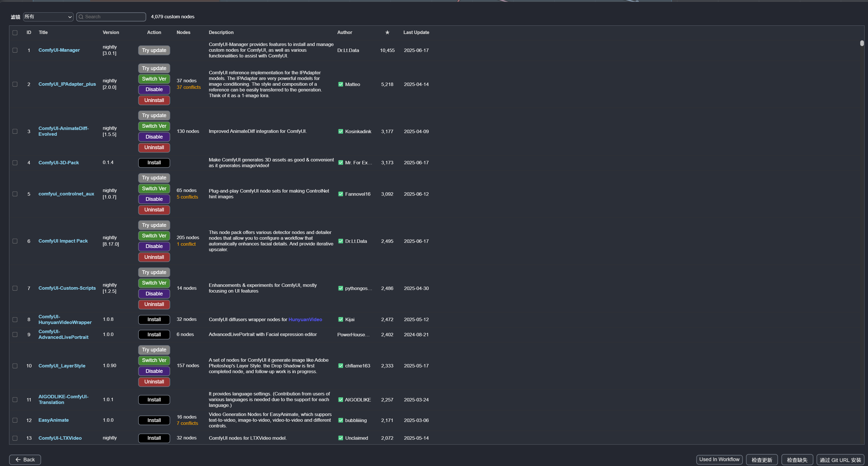Image resolution: width=868 pixels, height=466 pixels.
Task: Sort by the ID column header
Action: pos(29,32)
